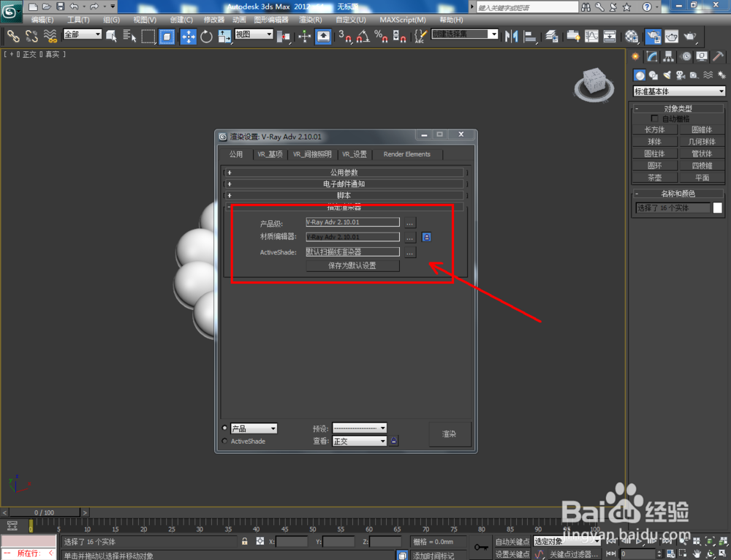
Task: Open the 视图 reference coordinate dropdown
Action: (x=254, y=34)
